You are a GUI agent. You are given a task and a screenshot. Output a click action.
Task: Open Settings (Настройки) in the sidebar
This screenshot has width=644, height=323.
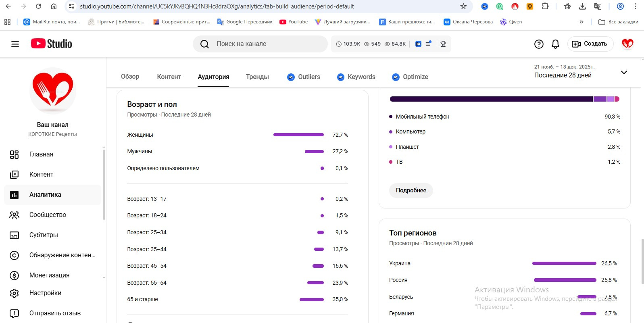point(45,293)
